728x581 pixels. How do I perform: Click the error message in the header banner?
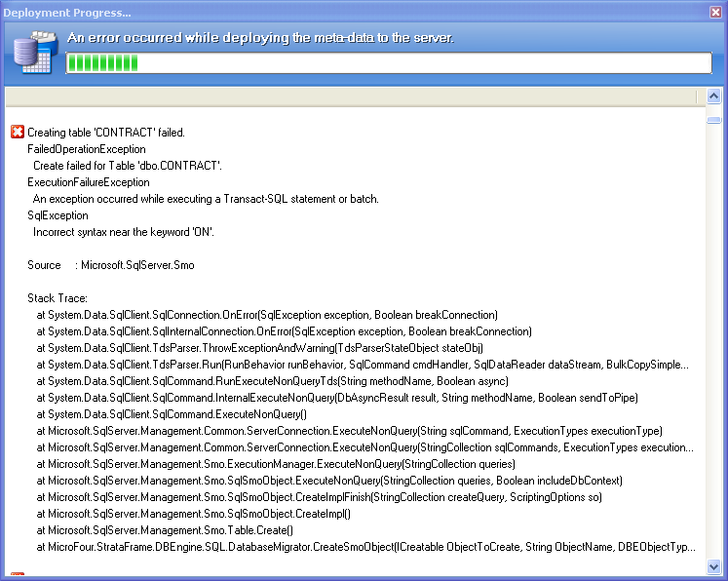pos(259,38)
